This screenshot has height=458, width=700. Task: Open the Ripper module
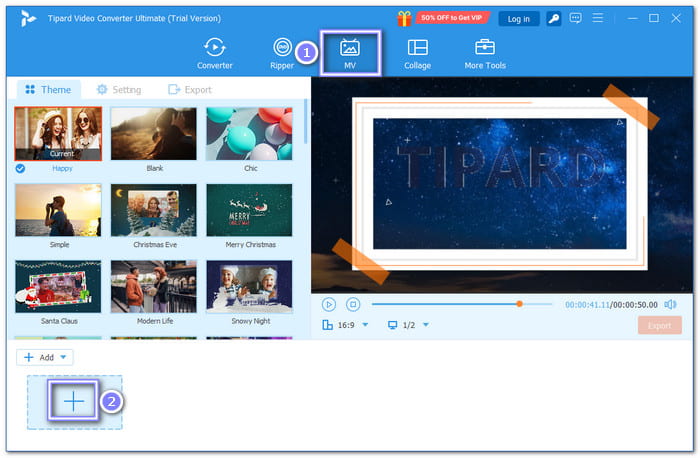point(282,54)
